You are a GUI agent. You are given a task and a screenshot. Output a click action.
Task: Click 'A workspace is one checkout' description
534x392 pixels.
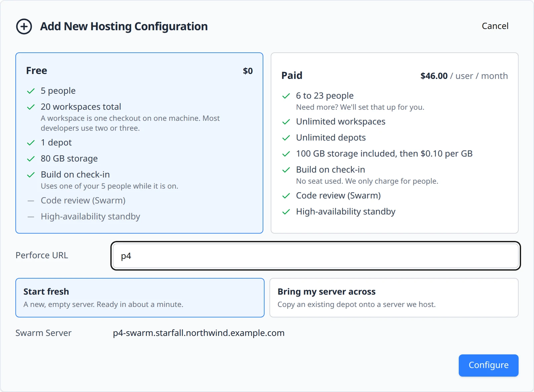point(130,123)
